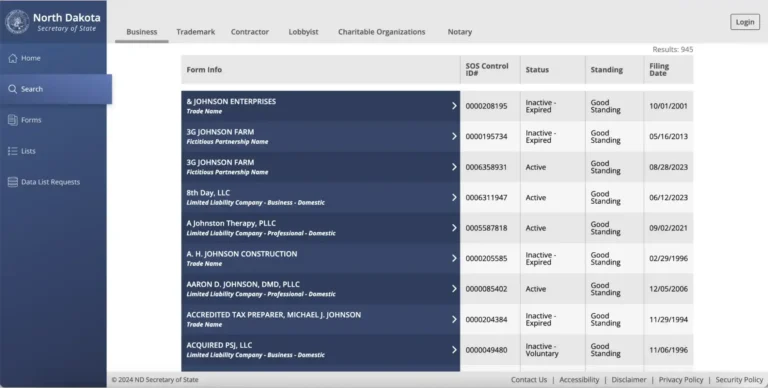The width and height of the screenshot is (768, 388).
Task: Click the Filing Date column header
Action: coord(669,70)
